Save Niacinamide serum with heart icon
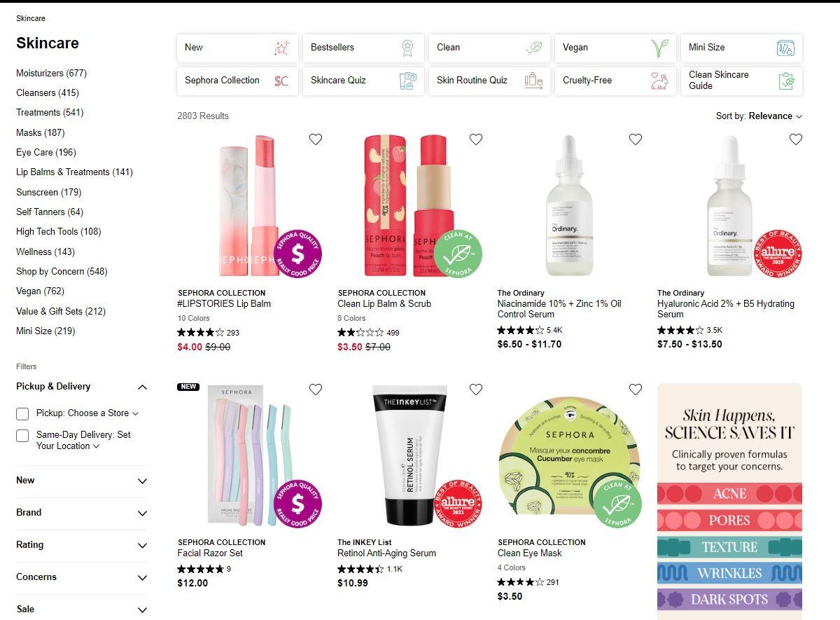 pyautogui.click(x=636, y=139)
